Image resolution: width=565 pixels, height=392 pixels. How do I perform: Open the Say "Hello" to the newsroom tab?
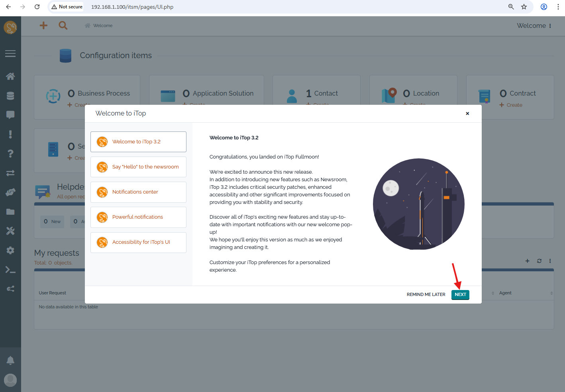(x=138, y=167)
